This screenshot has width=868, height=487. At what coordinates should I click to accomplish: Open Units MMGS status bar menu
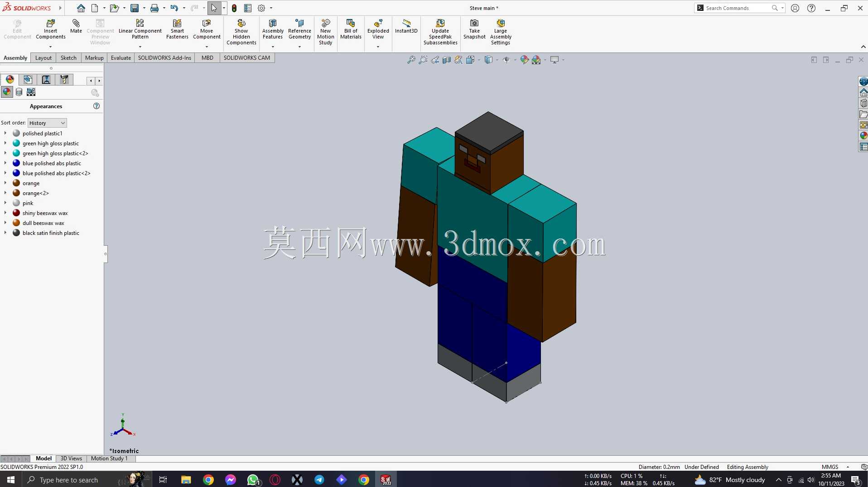coord(835,467)
